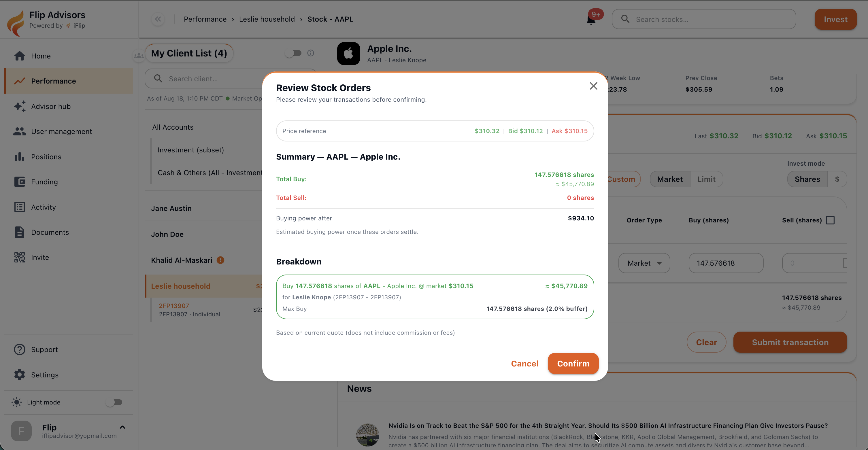Screen dimensions: 868x450
Task: Click Khalid Al-Maskari warning badge icon
Action: coord(220,260)
